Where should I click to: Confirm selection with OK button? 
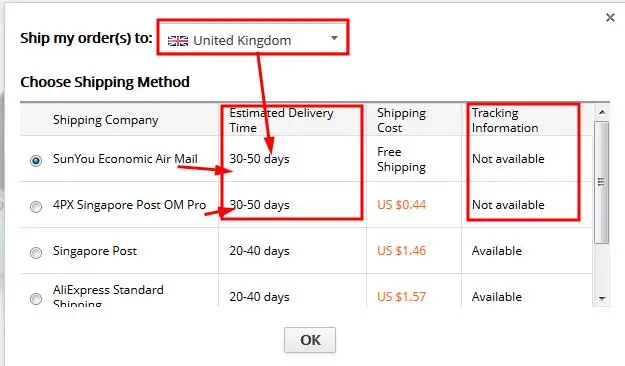click(x=310, y=340)
